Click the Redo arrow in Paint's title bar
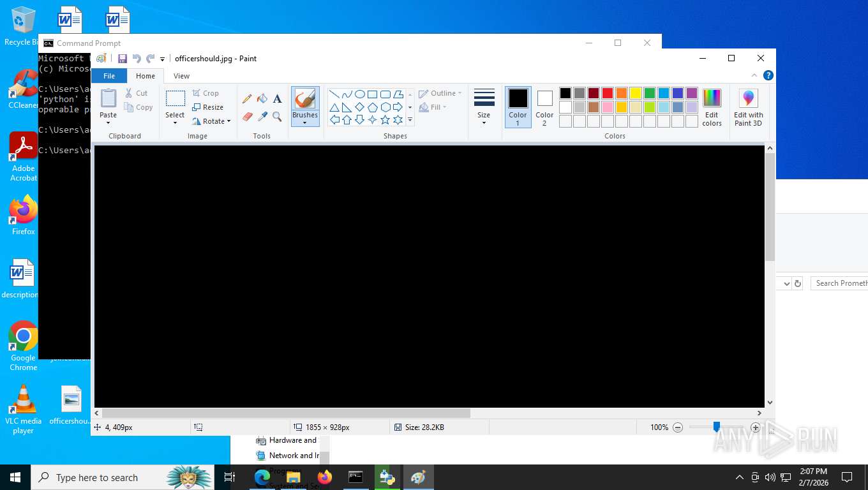868x490 pixels. pos(151,59)
